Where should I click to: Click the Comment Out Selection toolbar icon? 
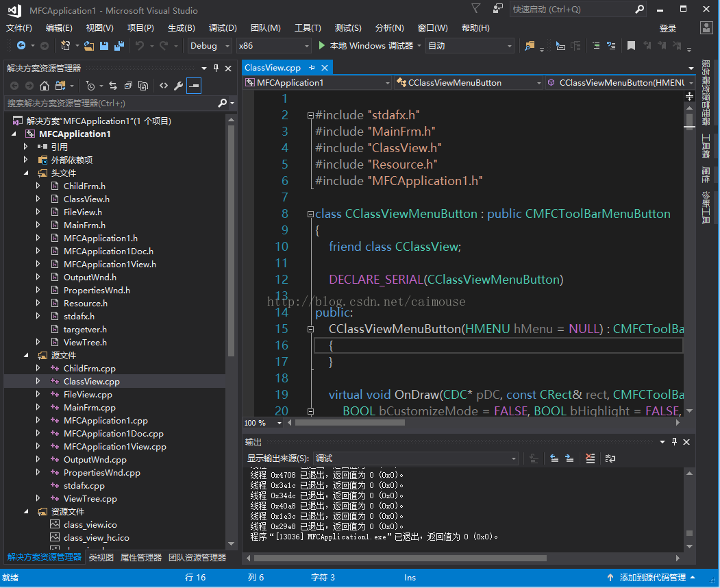point(595,45)
